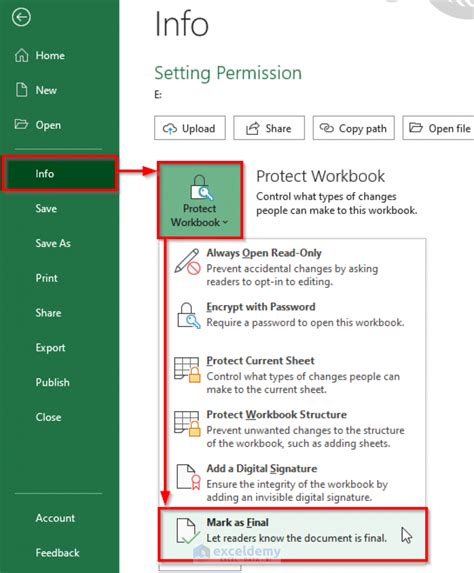
Task: Choose Protect Workbook Structure option
Action: [x=293, y=428]
